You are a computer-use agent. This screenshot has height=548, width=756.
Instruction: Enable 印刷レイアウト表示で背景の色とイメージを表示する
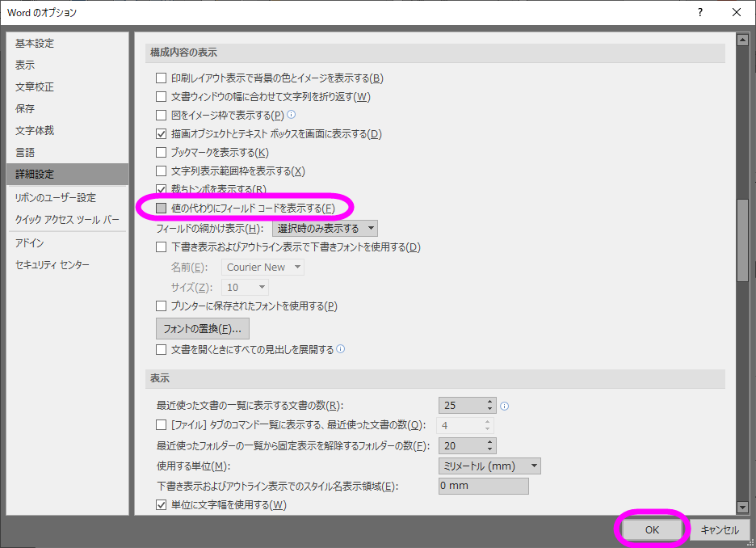tap(161, 78)
